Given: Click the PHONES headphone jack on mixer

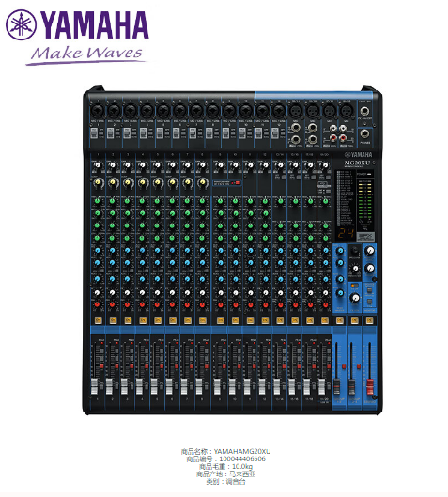Looking at the screenshot, I should (x=364, y=134).
